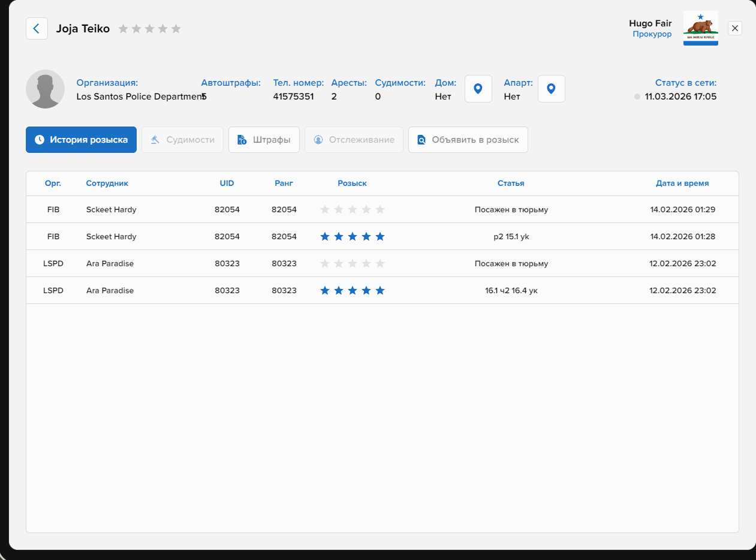The width and height of the screenshot is (756, 560).
Task: Click the gray user avatar picture
Action: (45, 89)
